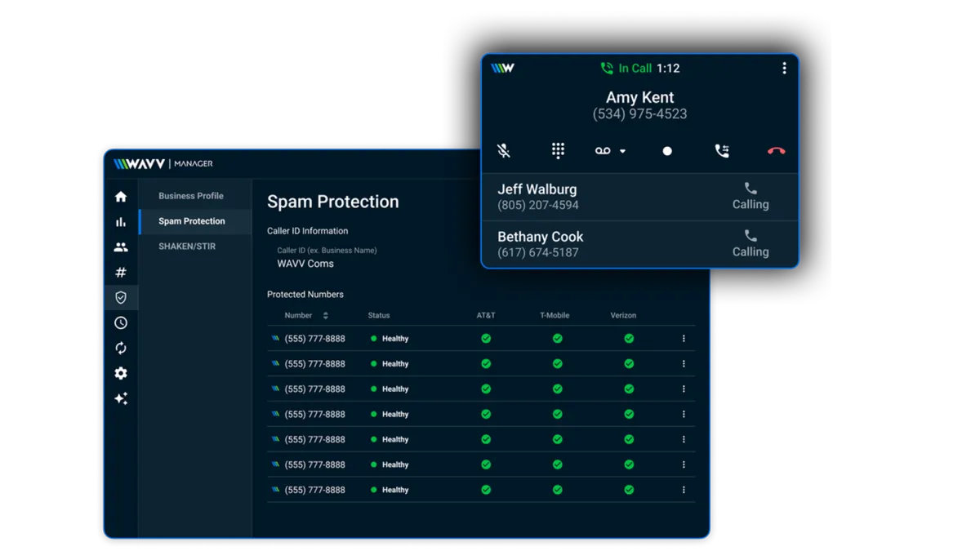Click the Calling phone icon for Jeff Walburg
The width and height of the screenshot is (980, 551).
click(751, 189)
